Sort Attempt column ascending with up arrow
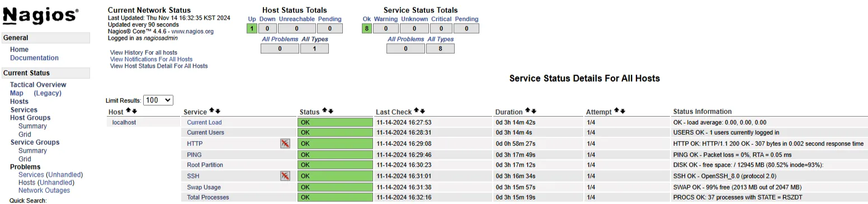Image resolution: width=868 pixels, height=204 pixels. point(616,111)
